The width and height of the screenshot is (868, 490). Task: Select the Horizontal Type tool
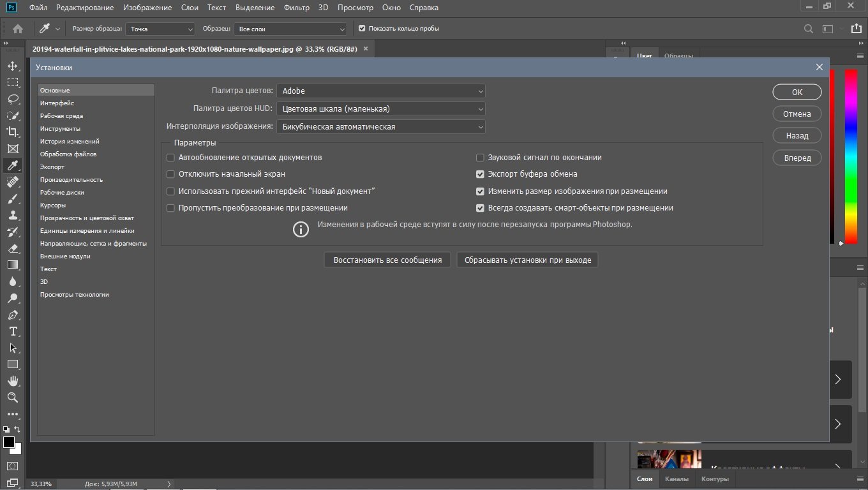coord(12,331)
